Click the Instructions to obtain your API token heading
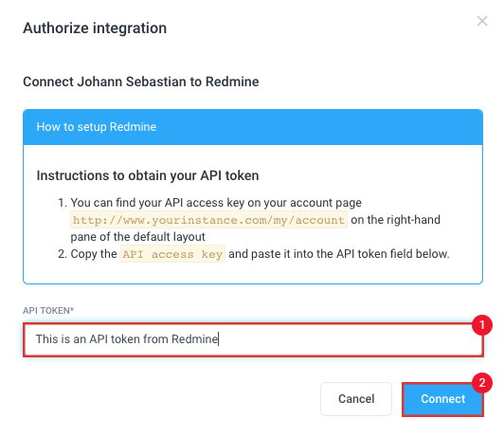The height and width of the screenshot is (437, 504). pyautogui.click(x=148, y=176)
